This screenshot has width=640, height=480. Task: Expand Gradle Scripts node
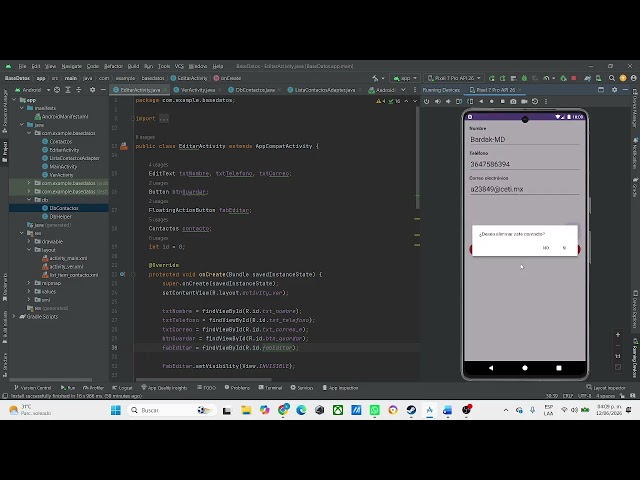[x=15, y=316]
